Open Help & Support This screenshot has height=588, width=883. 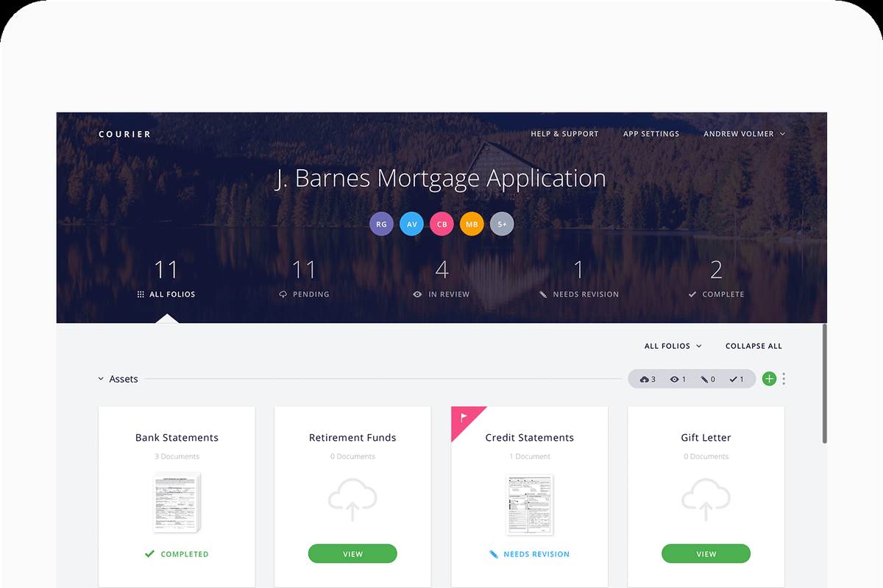click(564, 134)
